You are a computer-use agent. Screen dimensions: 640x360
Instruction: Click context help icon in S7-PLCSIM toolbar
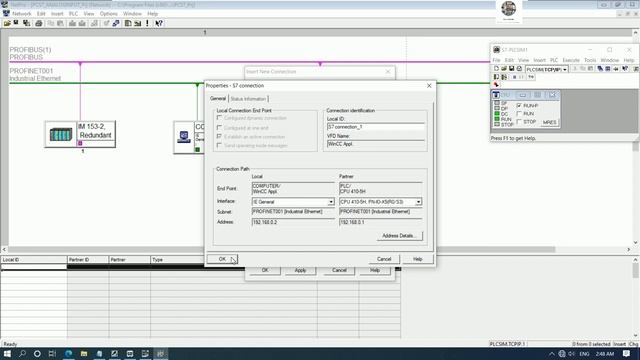pyautogui.click(x=625, y=69)
